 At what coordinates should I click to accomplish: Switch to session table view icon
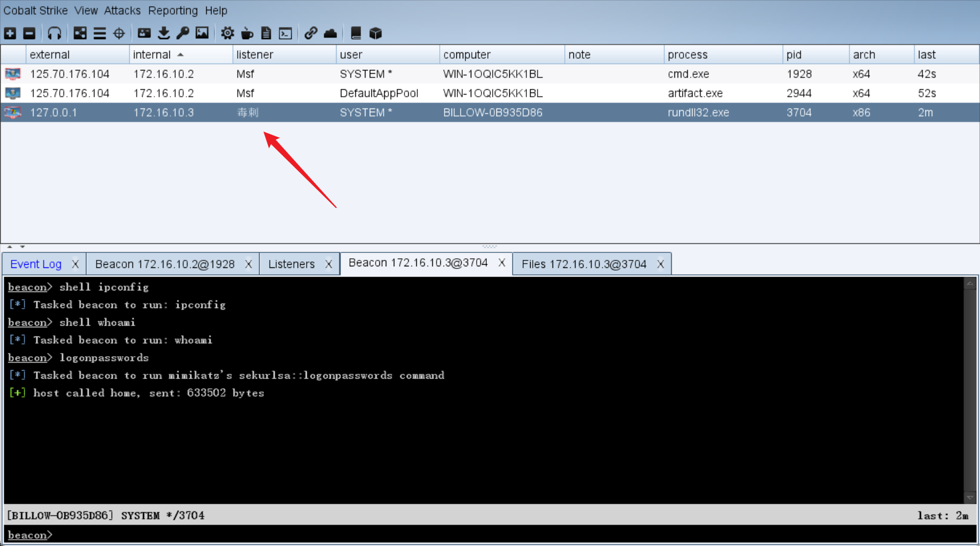(x=99, y=33)
